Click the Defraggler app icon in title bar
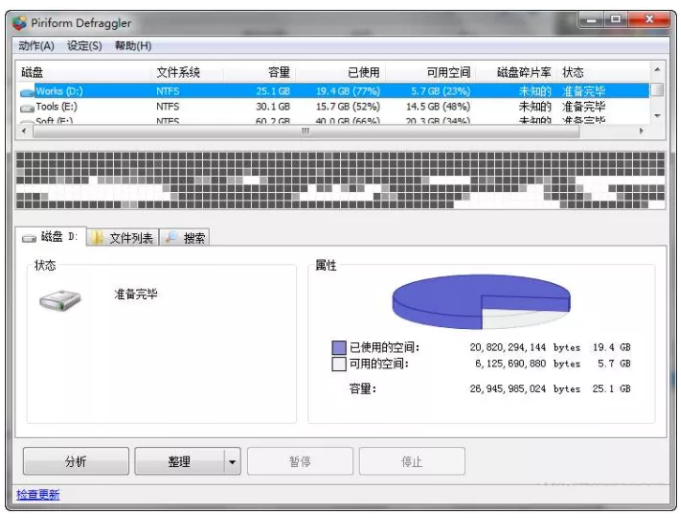 (20, 23)
